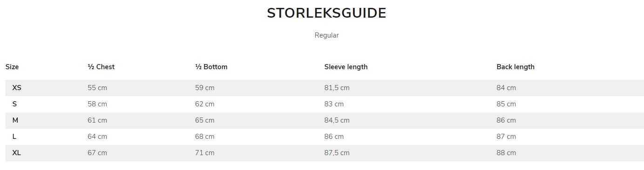The height and width of the screenshot is (170, 644).
Task: Click the 81,5 cm sleeve length value
Action: coord(337,88)
